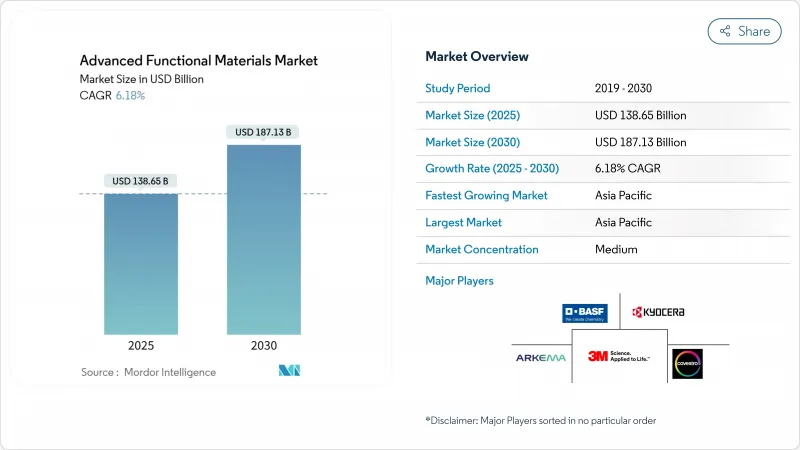Viewport: 800px width, 450px height.
Task: Select the Growth Rate (2025 - 2030) row
Action: [604, 168]
